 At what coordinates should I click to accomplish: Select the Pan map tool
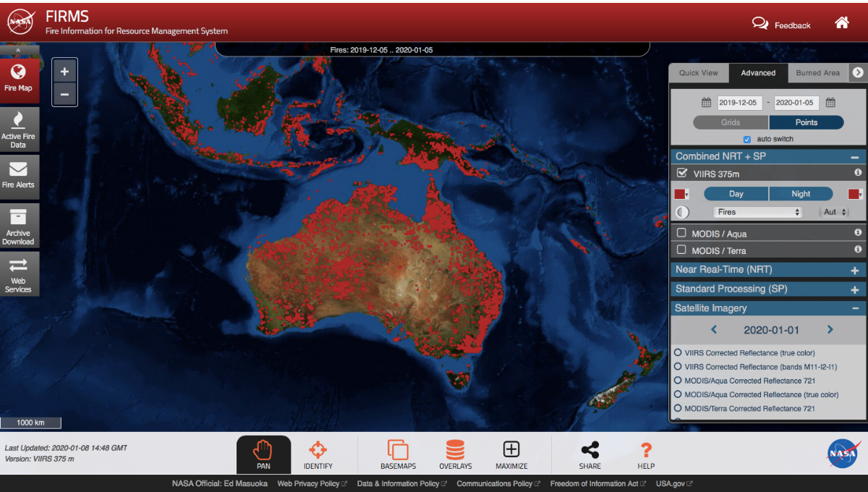click(x=263, y=455)
